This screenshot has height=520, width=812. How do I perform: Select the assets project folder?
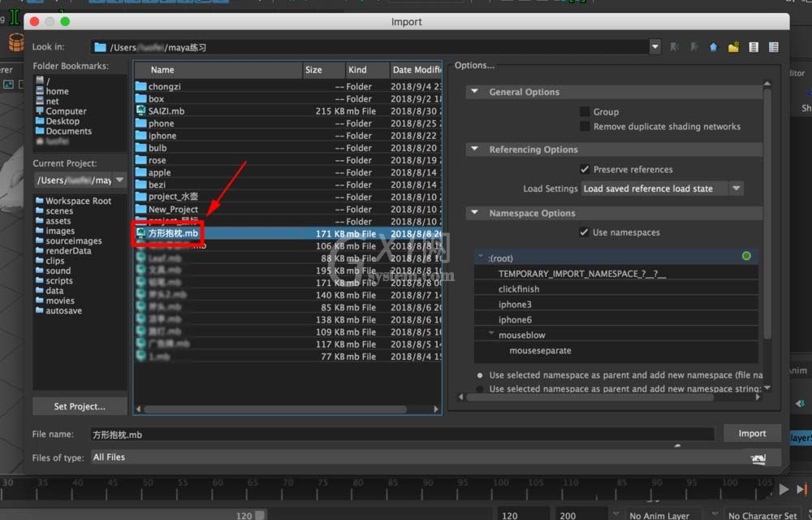click(x=54, y=221)
